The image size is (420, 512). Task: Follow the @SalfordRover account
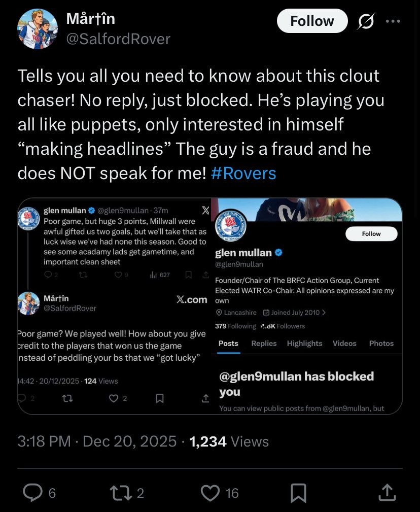[312, 21]
